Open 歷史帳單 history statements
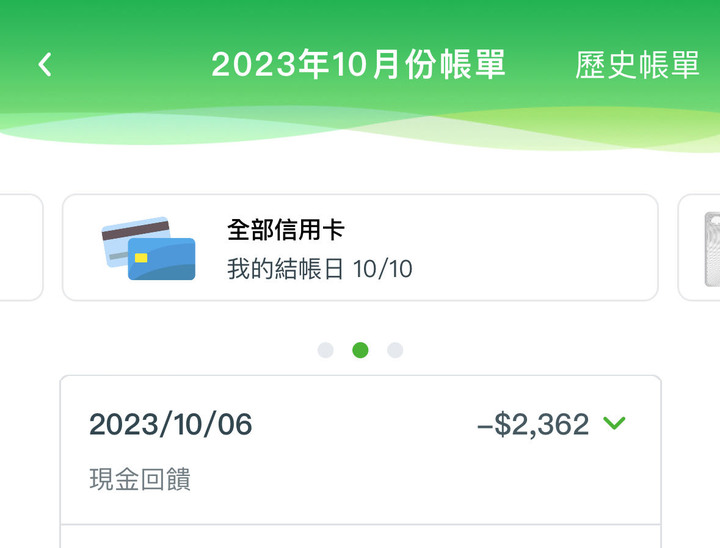 coord(637,65)
